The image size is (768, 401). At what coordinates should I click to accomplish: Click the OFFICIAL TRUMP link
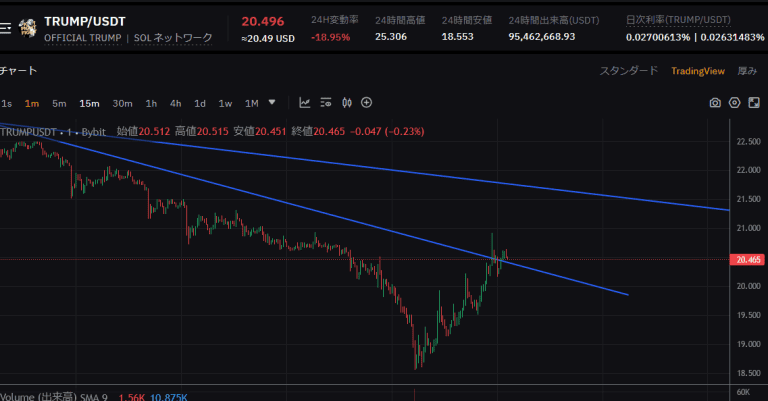[x=82, y=38]
